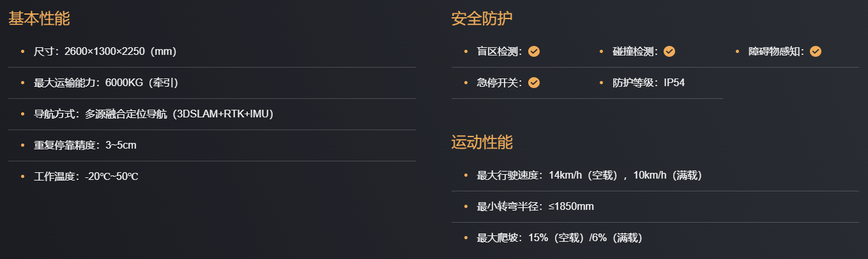
Task: Click the 最小转弯半径 ≤1850mm line
Action: (535, 207)
